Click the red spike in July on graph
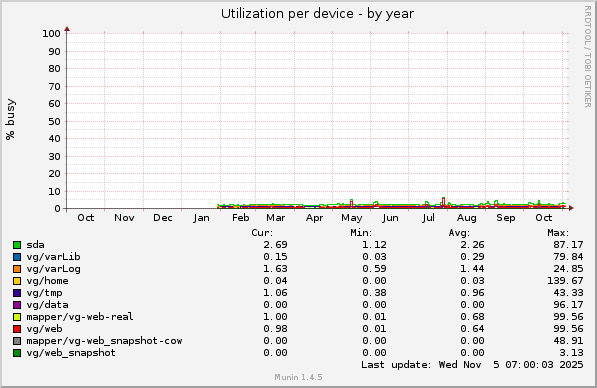The width and height of the screenshot is (597, 388). click(x=444, y=202)
